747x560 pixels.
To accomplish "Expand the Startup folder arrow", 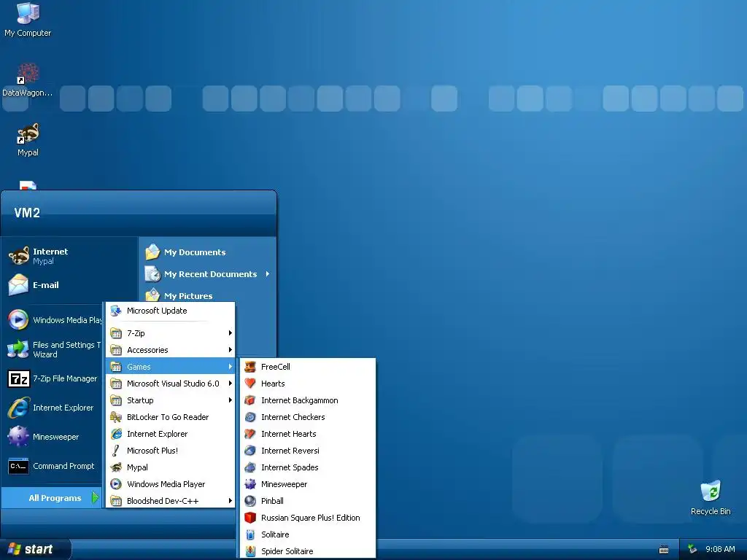I will tap(230, 400).
